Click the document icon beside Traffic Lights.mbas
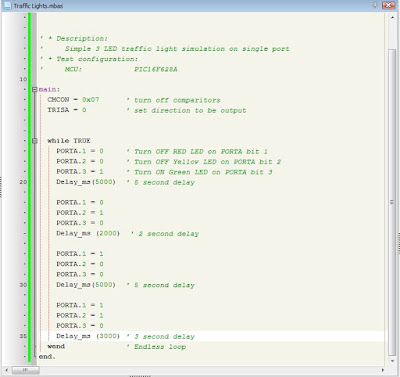 pos(7,5)
